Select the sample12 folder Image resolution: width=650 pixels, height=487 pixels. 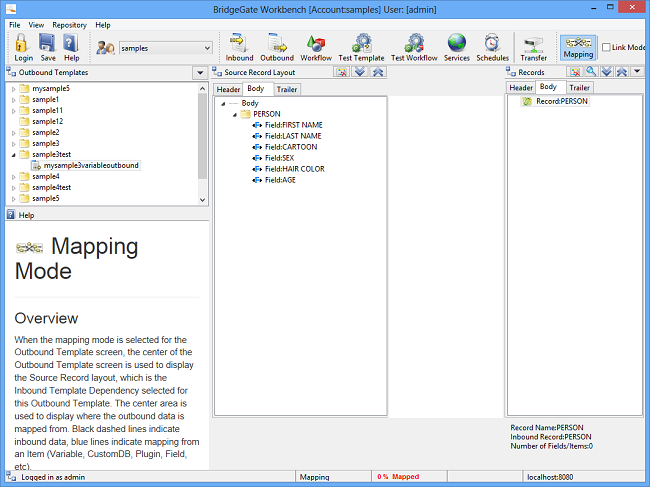48,121
